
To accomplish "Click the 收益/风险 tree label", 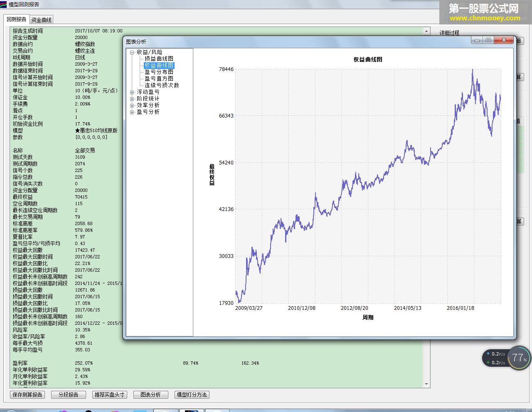I will [x=150, y=52].
